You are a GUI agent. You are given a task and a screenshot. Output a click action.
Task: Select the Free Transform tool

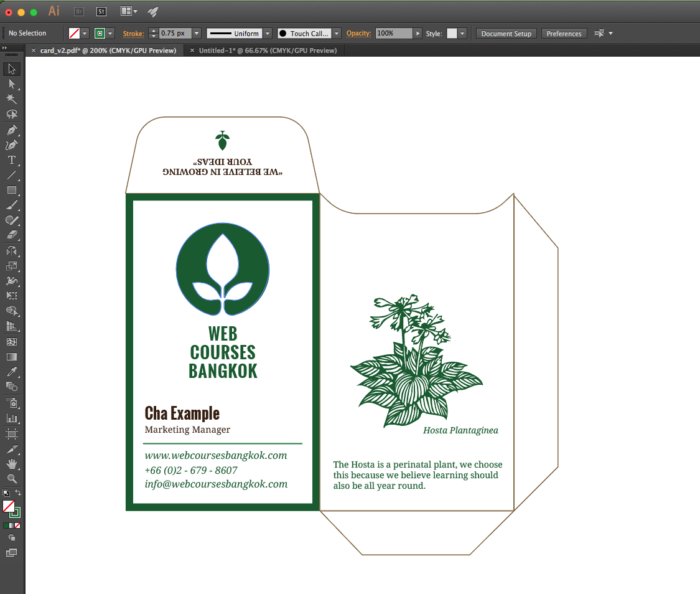(x=12, y=296)
